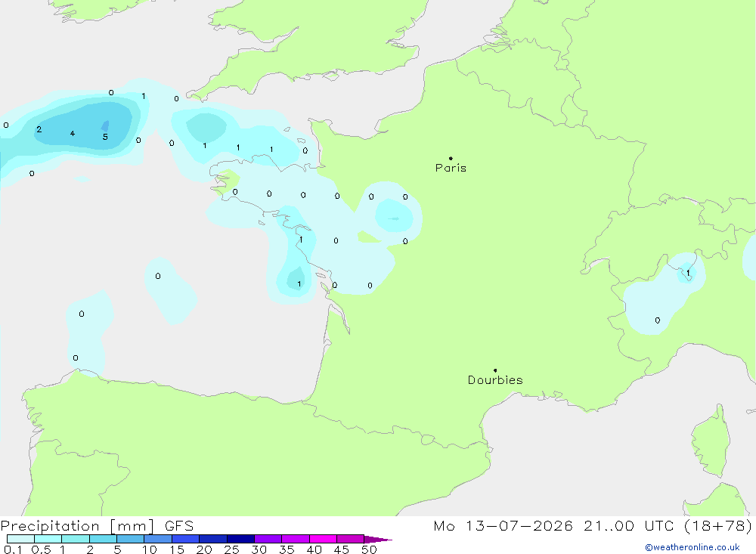Select the Dourbies location label
The height and width of the screenshot is (554, 756).
495,380
